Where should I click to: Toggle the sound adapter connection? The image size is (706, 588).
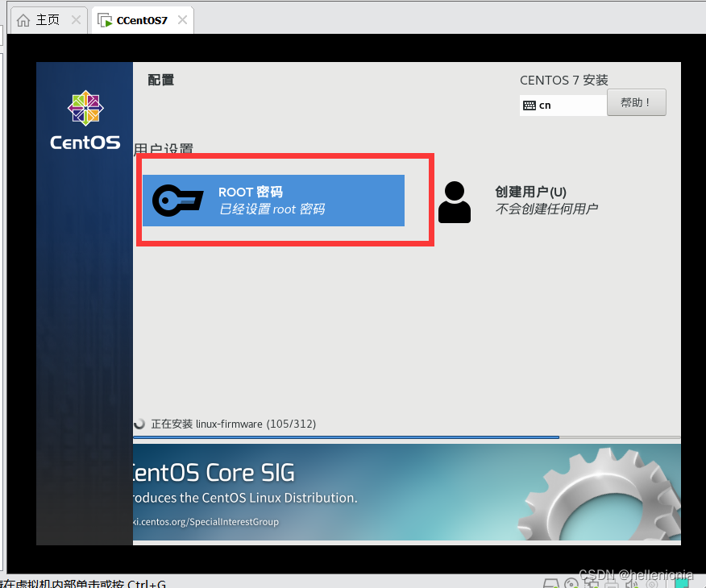[633, 583]
